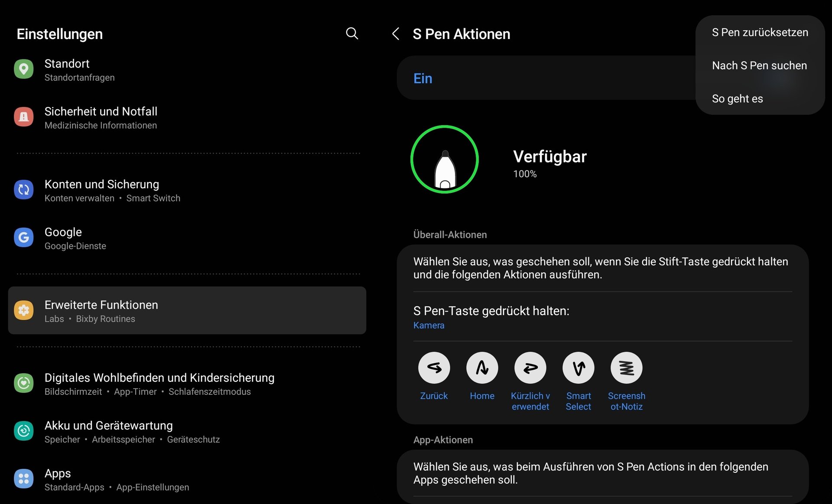Tap the Schlafenszeitmodus subtitle text
This screenshot has height=504, width=832.
pos(209,391)
